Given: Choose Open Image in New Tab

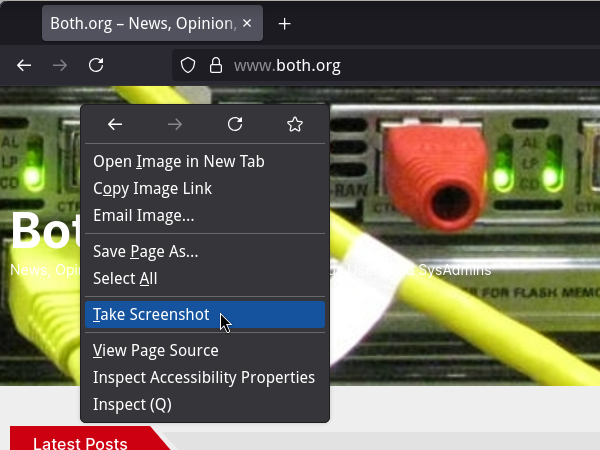Looking at the screenshot, I should (179, 161).
